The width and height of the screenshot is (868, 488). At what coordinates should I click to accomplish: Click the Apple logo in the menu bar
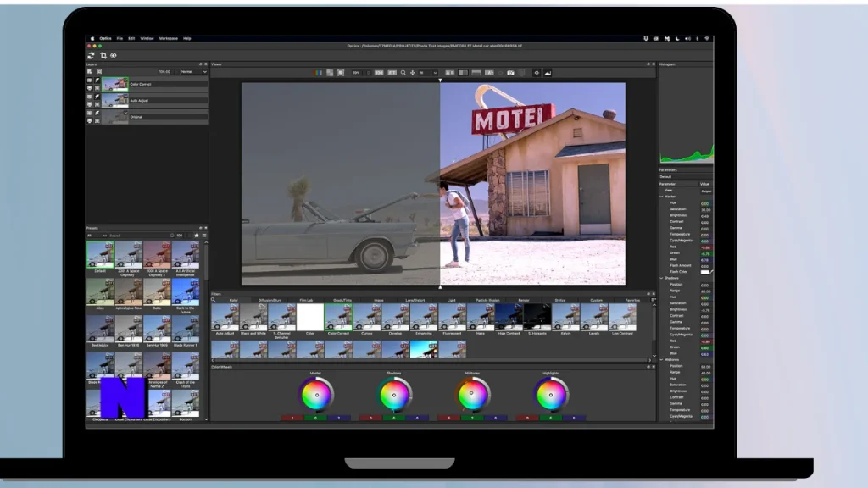pos(92,39)
